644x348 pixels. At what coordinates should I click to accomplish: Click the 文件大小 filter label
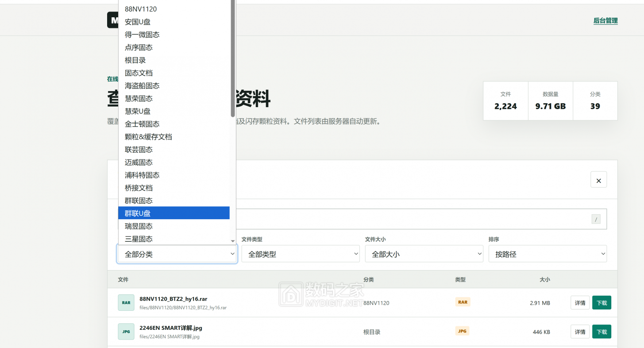375,239
